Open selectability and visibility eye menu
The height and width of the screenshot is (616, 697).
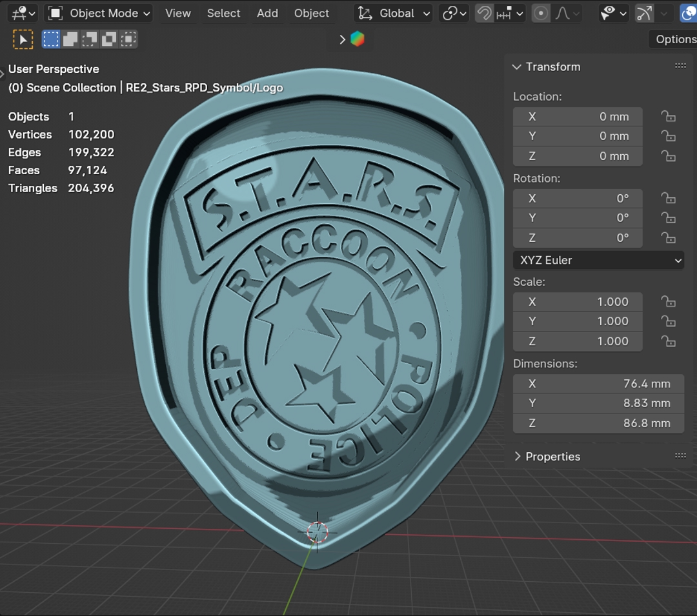(614, 13)
